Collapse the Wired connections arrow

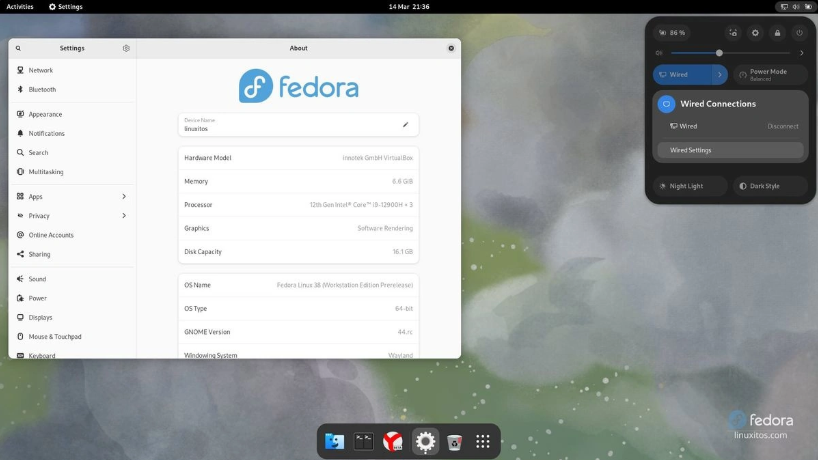(719, 75)
